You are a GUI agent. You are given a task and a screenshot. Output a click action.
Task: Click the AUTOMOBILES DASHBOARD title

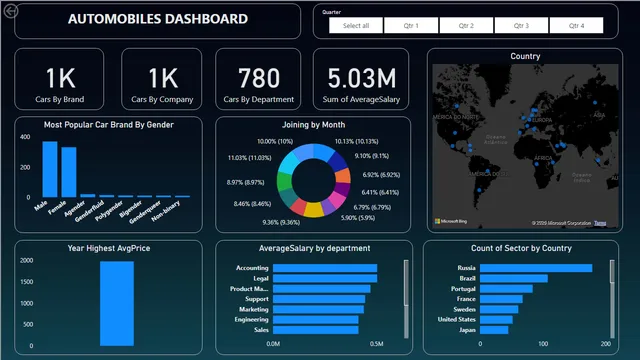tap(158, 19)
